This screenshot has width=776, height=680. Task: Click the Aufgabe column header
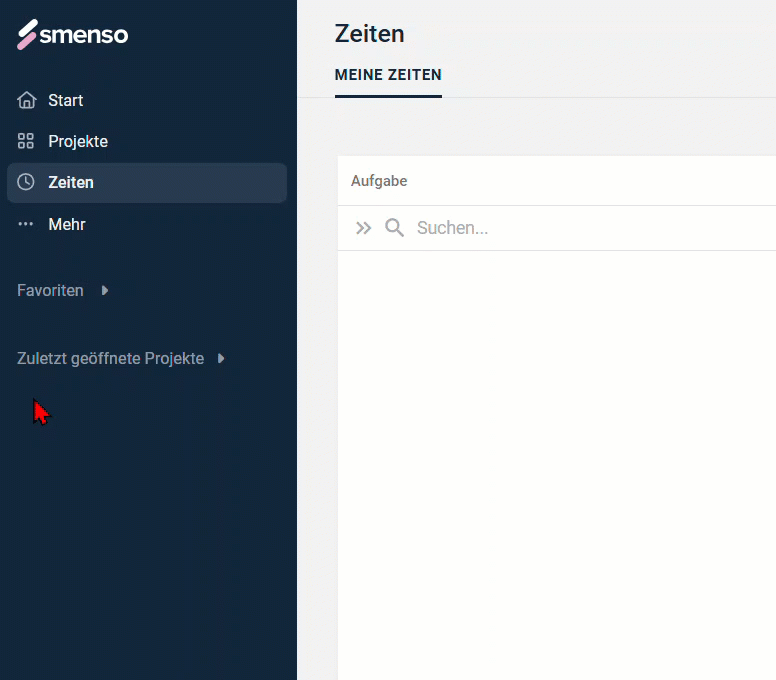[x=379, y=181]
